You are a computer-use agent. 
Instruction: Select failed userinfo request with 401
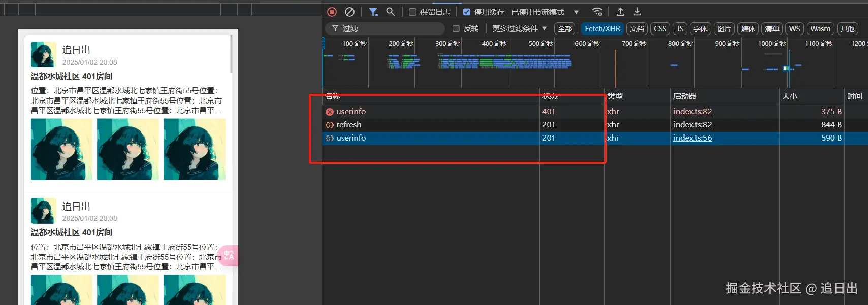tap(595, 112)
